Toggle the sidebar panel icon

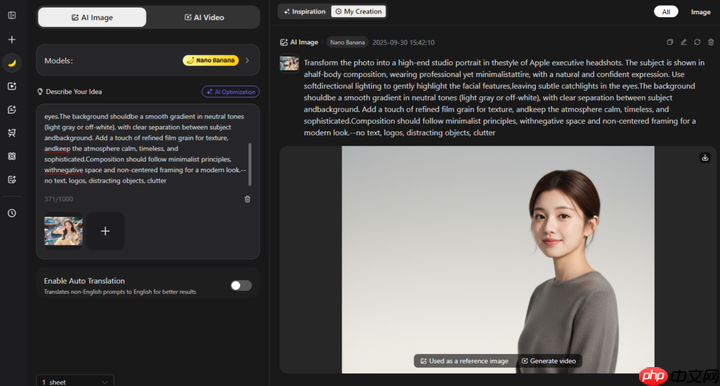pyautogui.click(x=12, y=15)
